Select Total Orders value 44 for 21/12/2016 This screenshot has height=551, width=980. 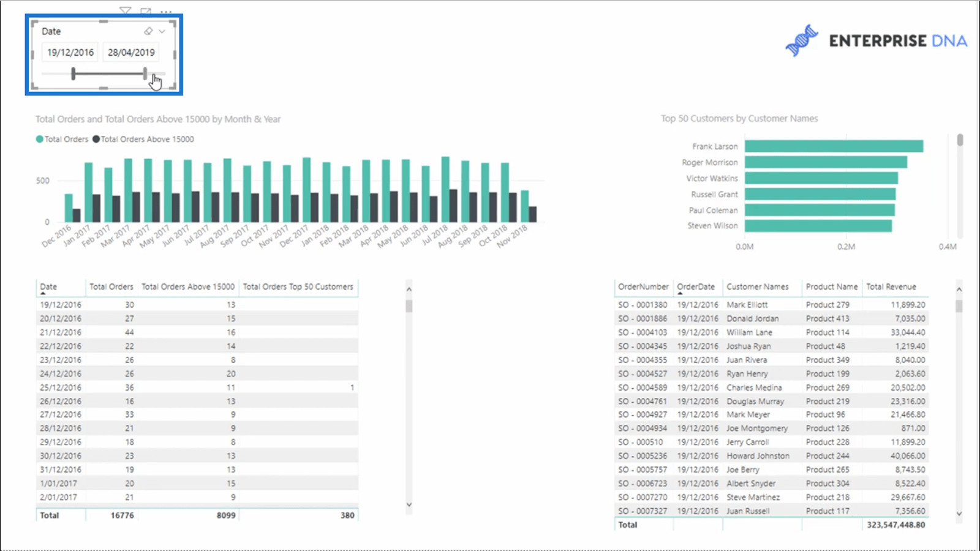click(129, 332)
